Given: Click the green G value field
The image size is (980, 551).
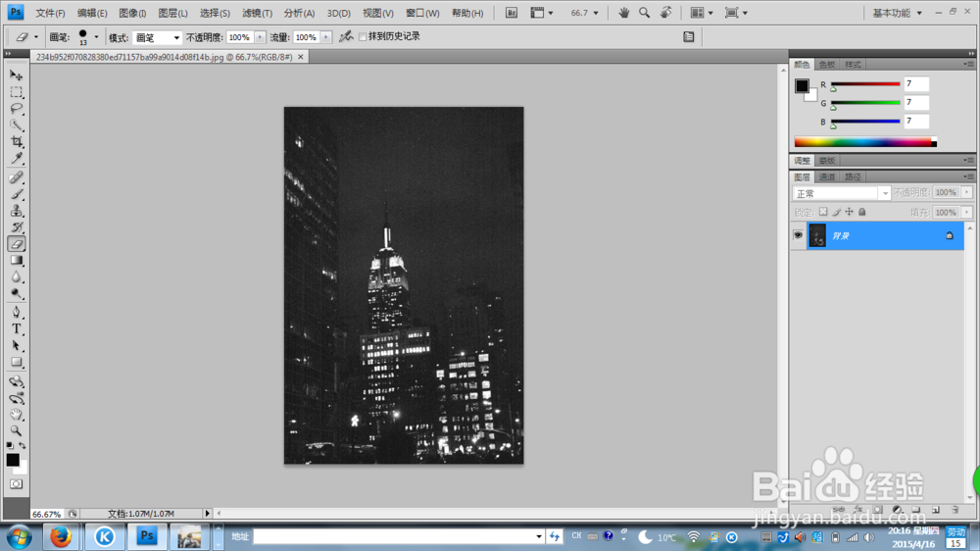Looking at the screenshot, I should (916, 103).
